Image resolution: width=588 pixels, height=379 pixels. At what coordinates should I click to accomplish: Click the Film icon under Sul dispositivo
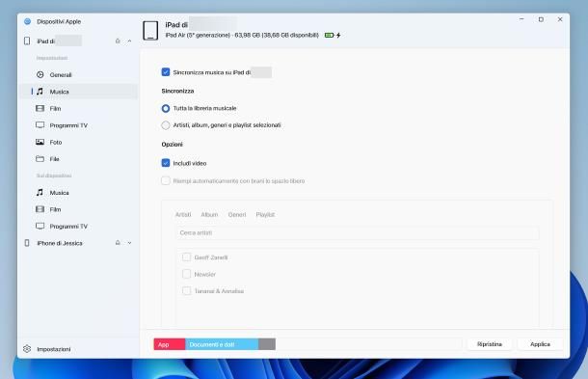click(40, 209)
